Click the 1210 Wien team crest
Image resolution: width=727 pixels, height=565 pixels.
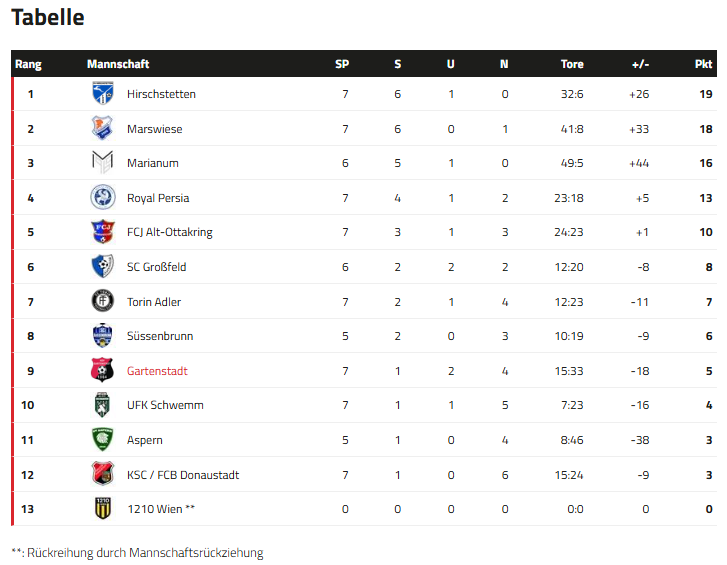[103, 509]
